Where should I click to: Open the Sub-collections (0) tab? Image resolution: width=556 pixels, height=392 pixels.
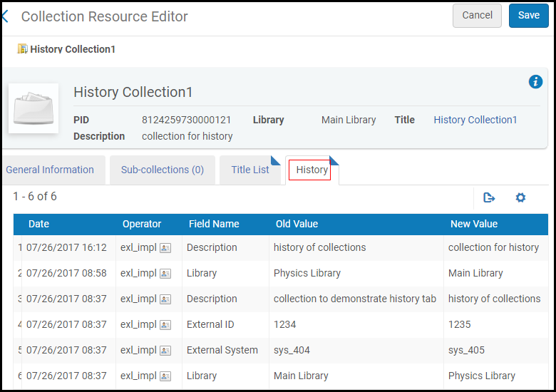[x=163, y=170]
